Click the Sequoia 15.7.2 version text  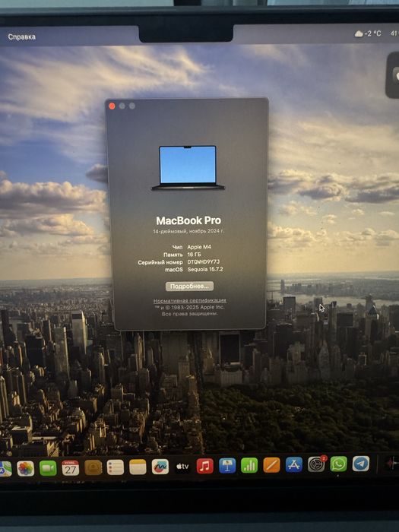click(x=205, y=269)
